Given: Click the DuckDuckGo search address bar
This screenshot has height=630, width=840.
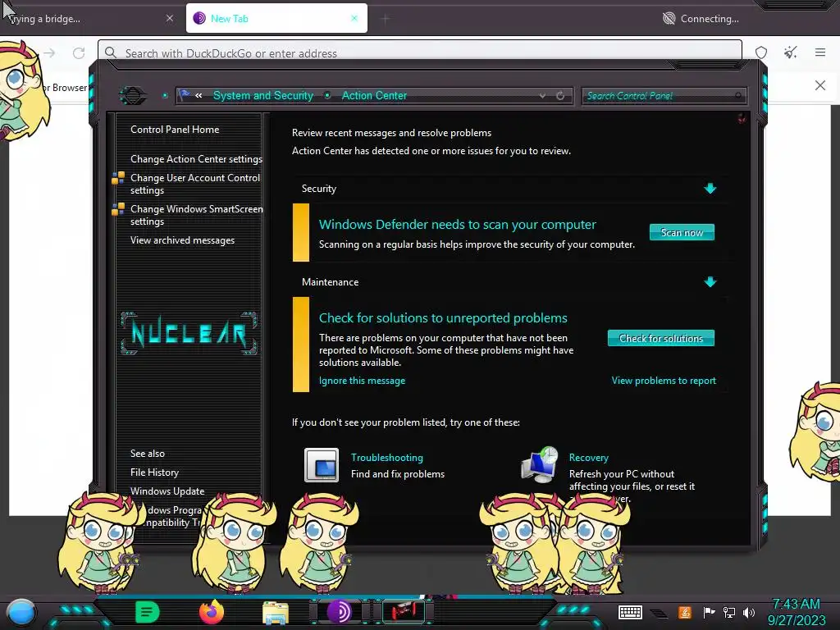Looking at the screenshot, I should tap(420, 53).
